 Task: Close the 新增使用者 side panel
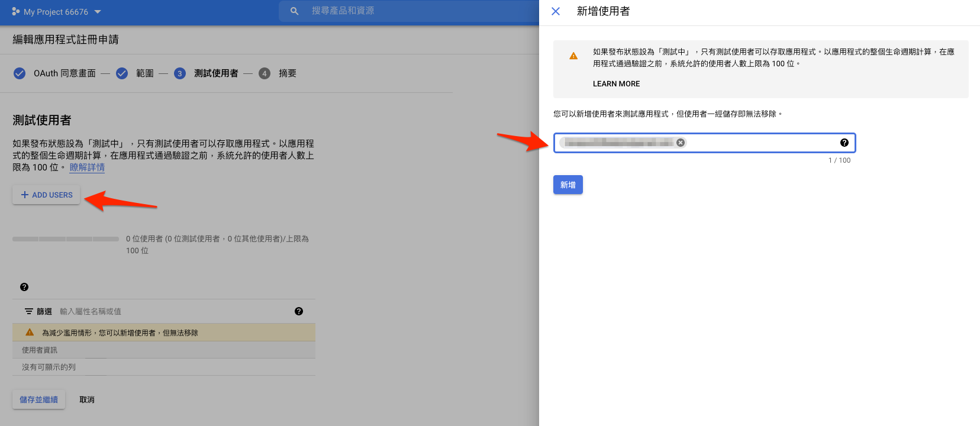pos(556,11)
